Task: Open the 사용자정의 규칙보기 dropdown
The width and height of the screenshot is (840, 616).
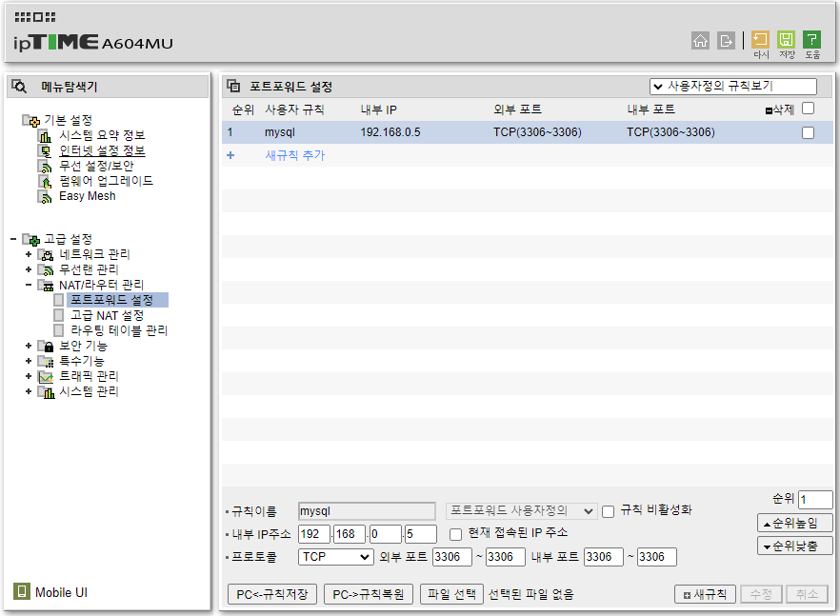Action: pos(733,87)
